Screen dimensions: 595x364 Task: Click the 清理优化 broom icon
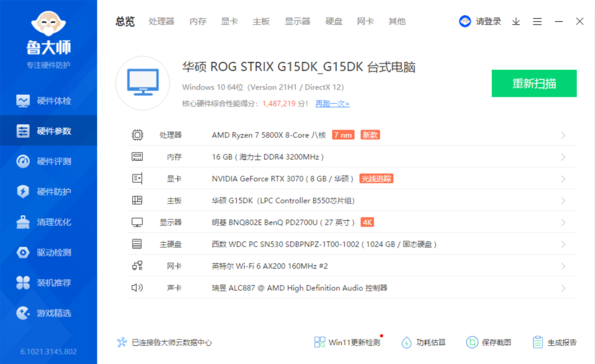23,222
